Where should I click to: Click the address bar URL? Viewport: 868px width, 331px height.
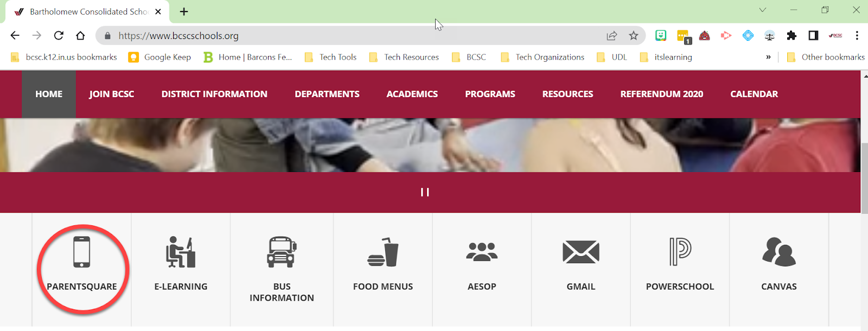click(x=178, y=36)
